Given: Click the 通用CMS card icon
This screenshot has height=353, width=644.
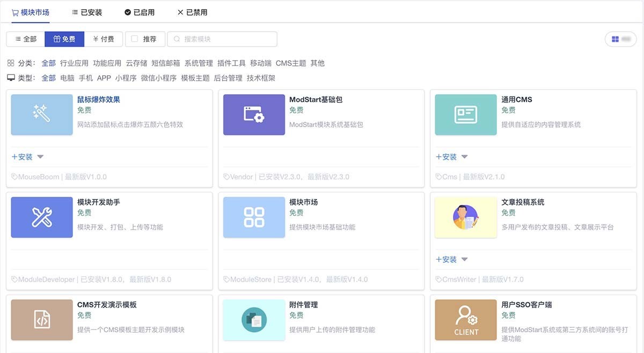Looking at the screenshot, I should [x=466, y=115].
